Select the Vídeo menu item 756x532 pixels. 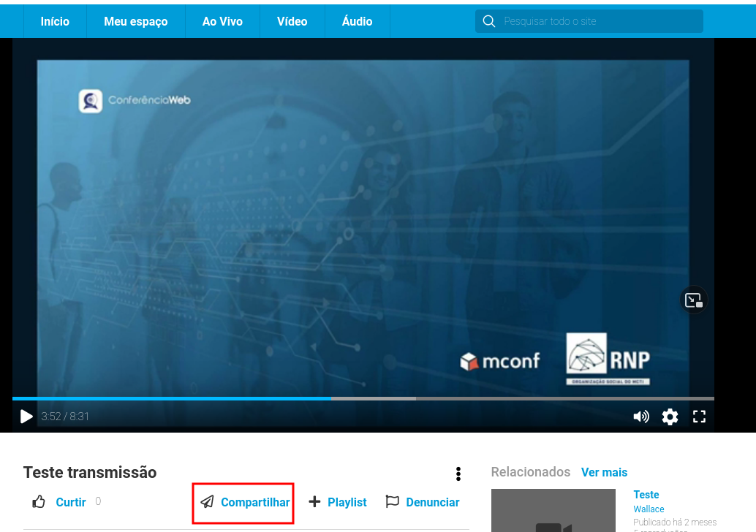[292, 21]
